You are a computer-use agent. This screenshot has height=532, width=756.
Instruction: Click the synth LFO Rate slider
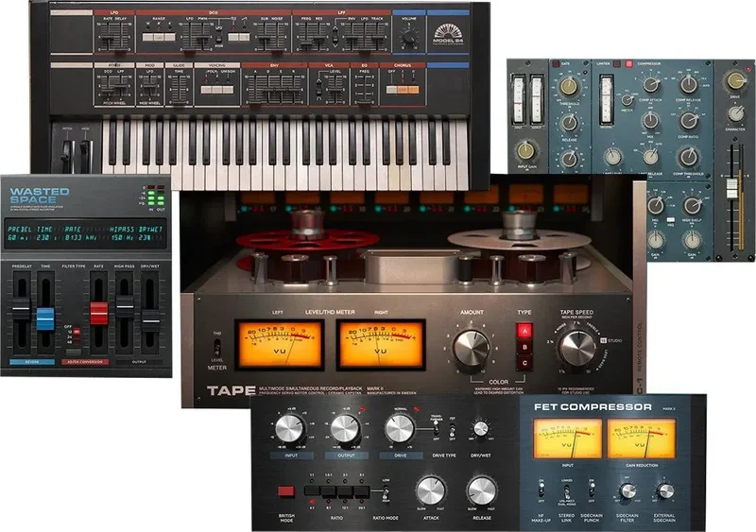(x=108, y=37)
